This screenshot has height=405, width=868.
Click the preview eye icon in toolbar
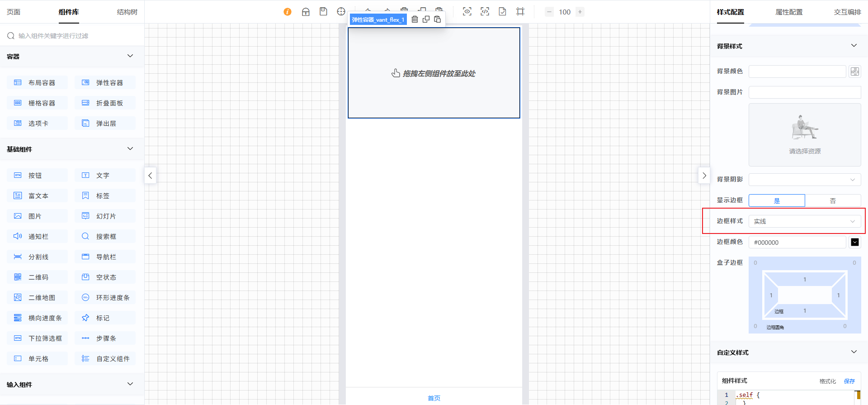(x=467, y=12)
